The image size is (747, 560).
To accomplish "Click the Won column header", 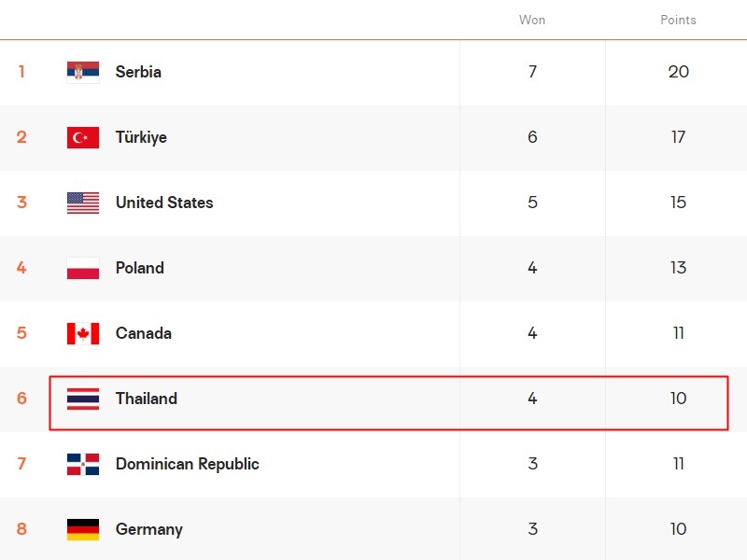I will [x=532, y=20].
